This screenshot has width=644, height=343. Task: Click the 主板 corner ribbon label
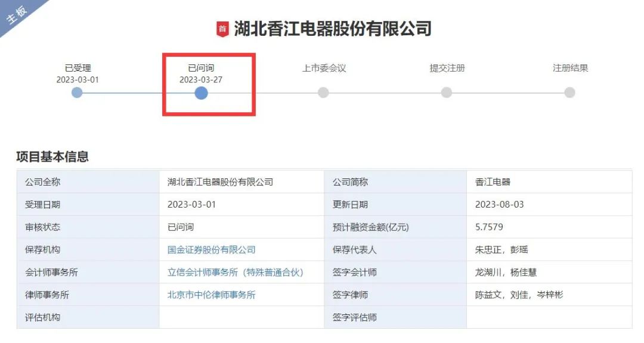pyautogui.click(x=17, y=14)
